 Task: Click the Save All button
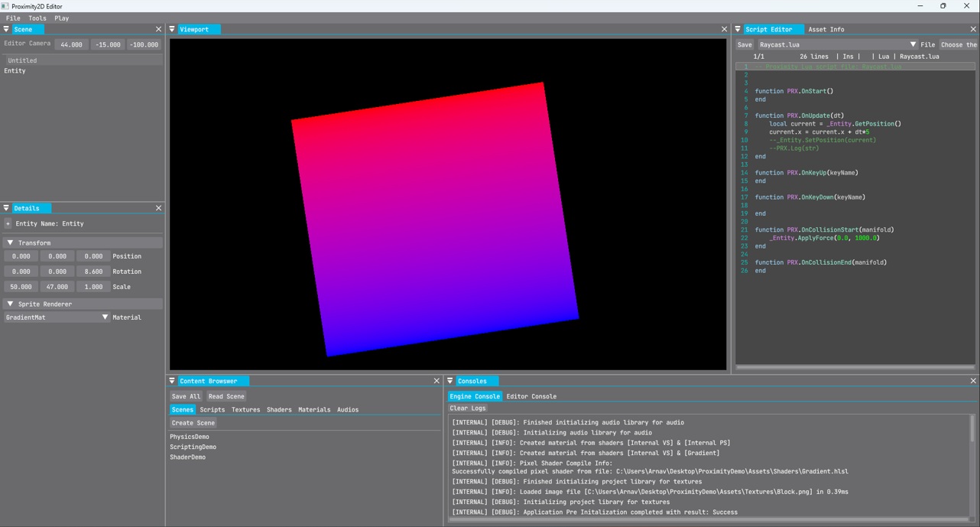186,396
